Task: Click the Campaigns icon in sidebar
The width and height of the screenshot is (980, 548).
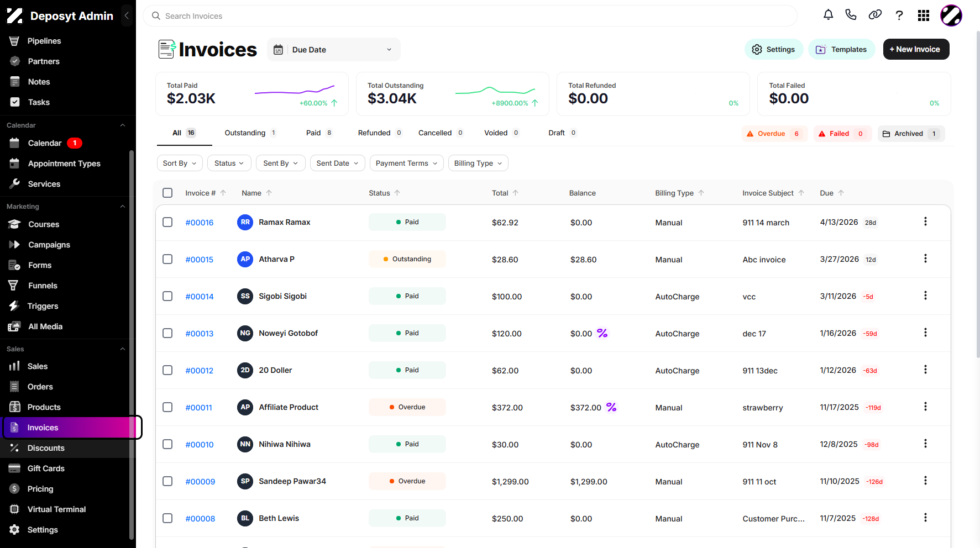Action: (14, 244)
